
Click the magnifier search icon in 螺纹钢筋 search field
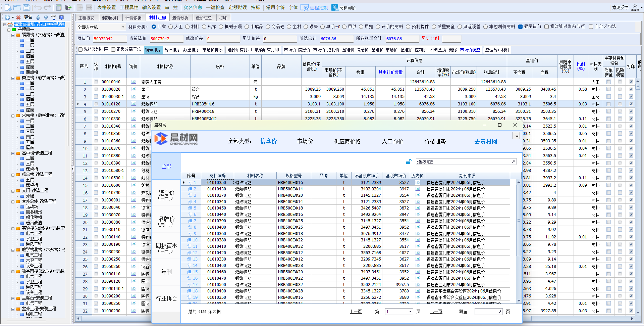click(513, 162)
